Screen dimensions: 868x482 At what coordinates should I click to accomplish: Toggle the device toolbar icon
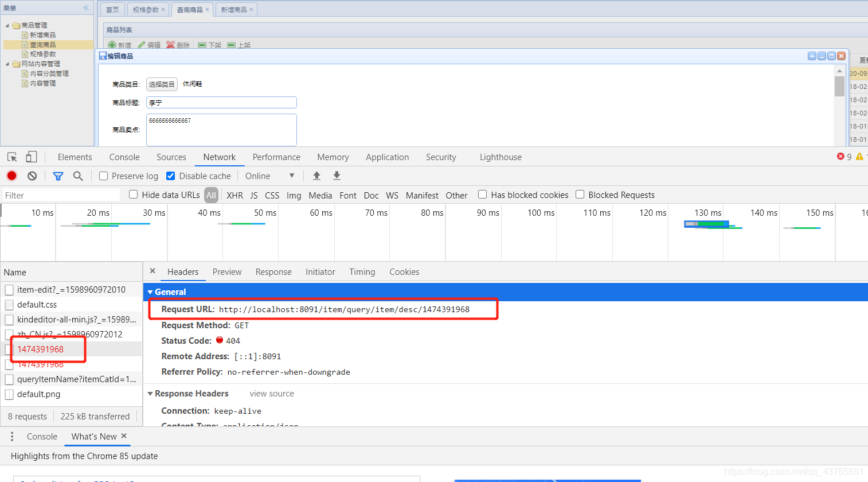click(32, 157)
